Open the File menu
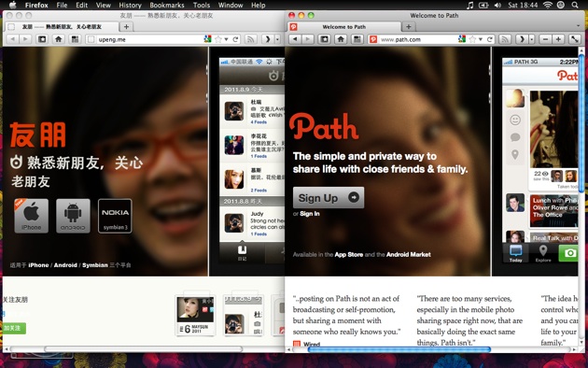 tap(62, 6)
